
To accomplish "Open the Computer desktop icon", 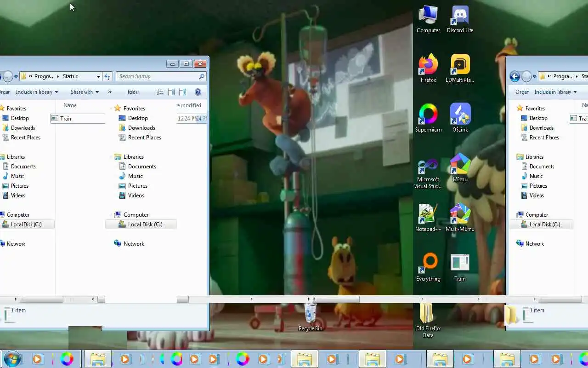I will point(428,19).
